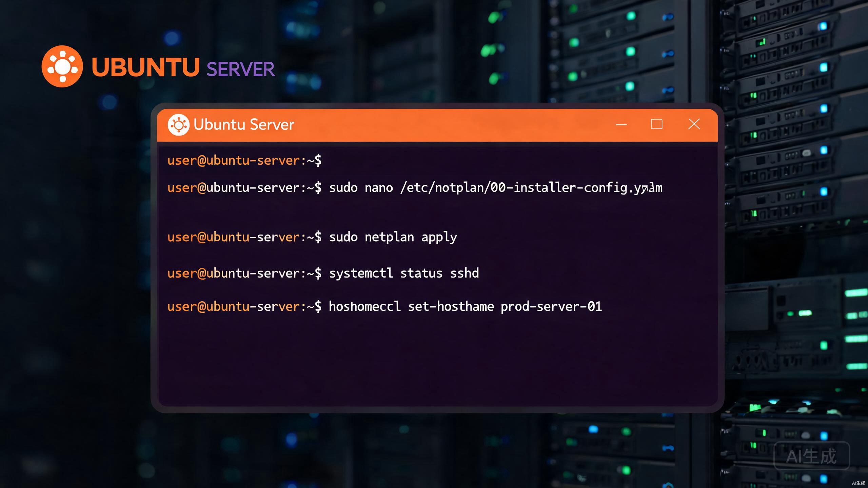Click the 'systemctl status sshd' command

(404, 273)
